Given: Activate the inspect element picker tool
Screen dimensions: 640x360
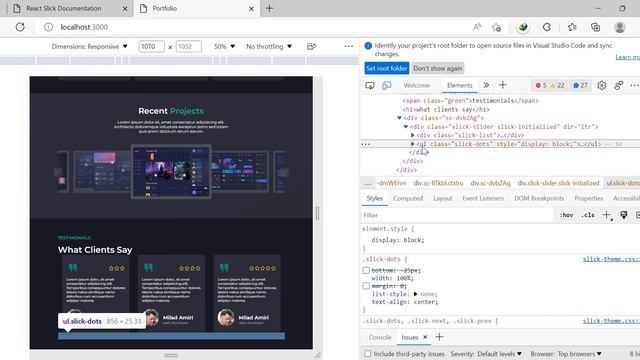Looking at the screenshot, I should pos(370,85).
